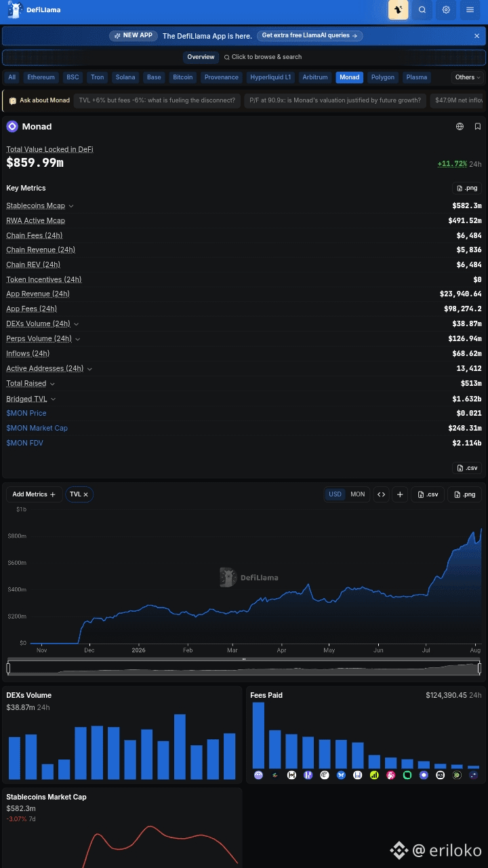Select the Provenance chain tab
This screenshot has height=868, width=488.
[x=222, y=77]
